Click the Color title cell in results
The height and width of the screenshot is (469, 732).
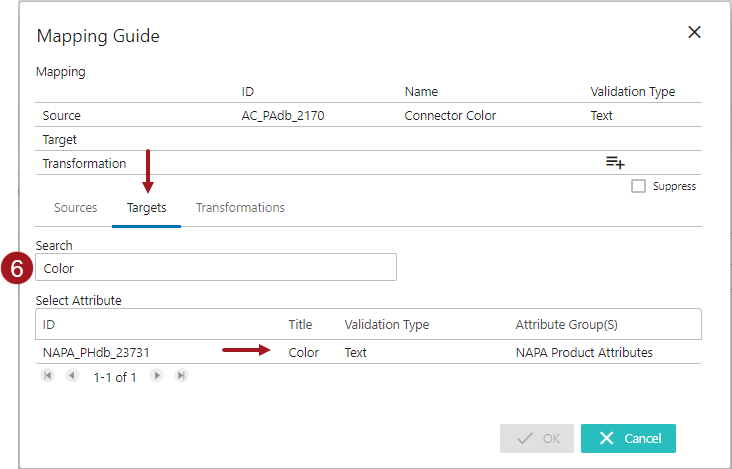(304, 352)
